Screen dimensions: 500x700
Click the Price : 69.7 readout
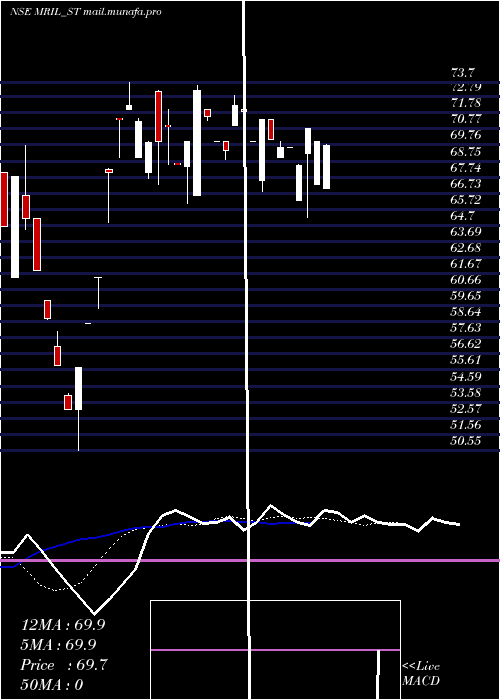(x=64, y=665)
